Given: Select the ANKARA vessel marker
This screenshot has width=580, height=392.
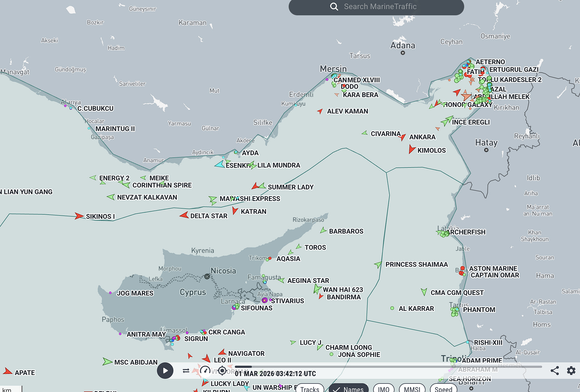Looking at the screenshot, I should point(403,137).
